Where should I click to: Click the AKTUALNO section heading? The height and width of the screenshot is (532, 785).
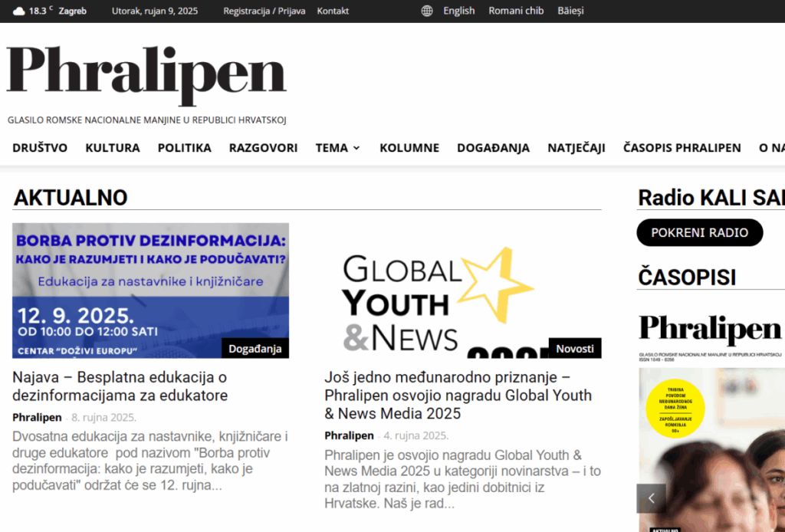pyautogui.click(x=71, y=198)
